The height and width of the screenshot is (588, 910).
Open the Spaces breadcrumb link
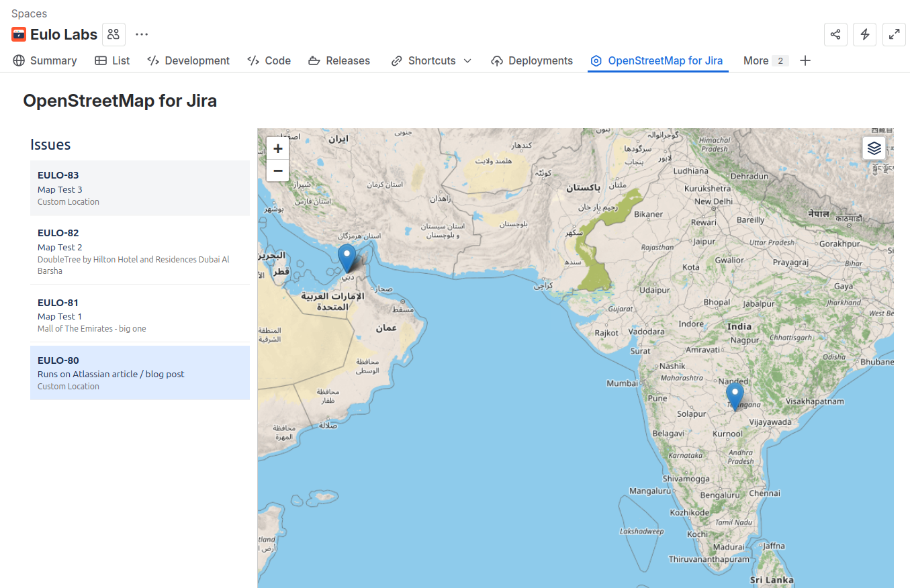tap(28, 13)
